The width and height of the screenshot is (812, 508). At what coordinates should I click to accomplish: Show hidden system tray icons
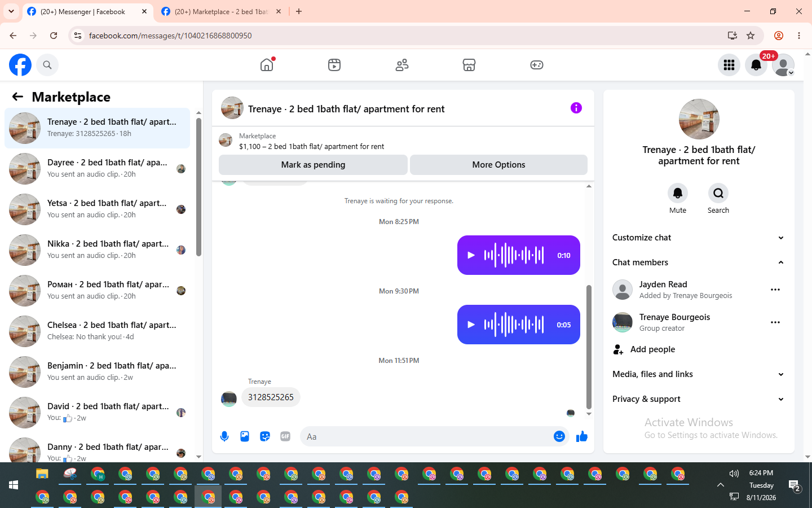coord(720,485)
